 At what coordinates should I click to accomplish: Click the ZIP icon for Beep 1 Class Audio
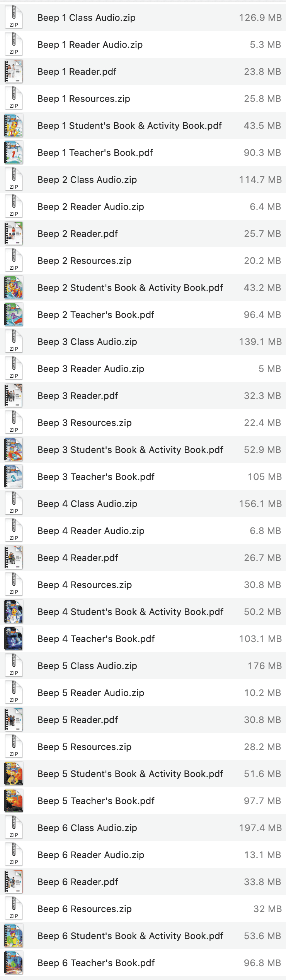click(x=14, y=17)
